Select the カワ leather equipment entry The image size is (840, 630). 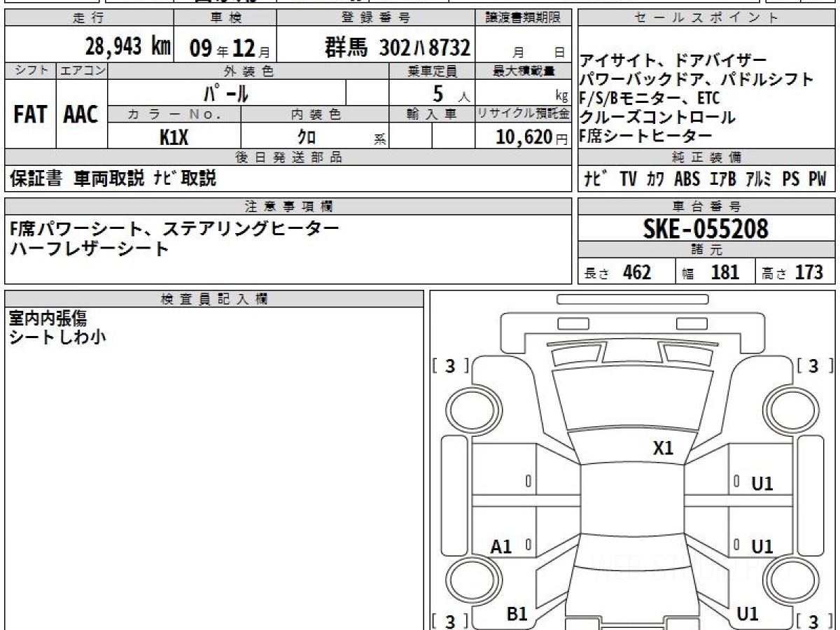tap(656, 179)
